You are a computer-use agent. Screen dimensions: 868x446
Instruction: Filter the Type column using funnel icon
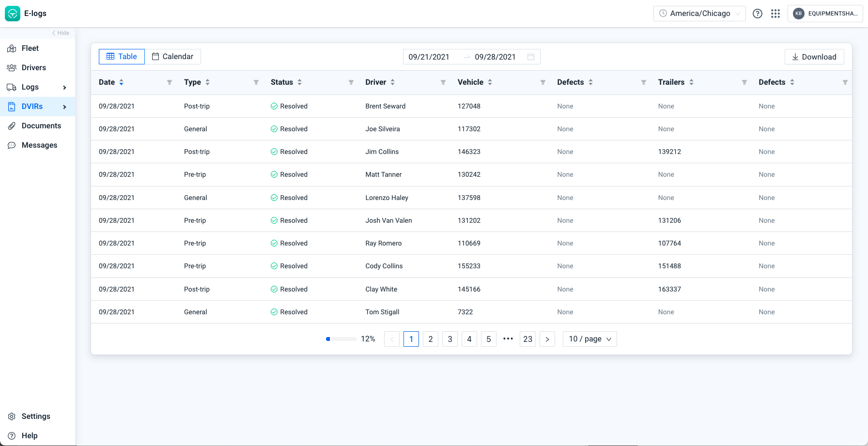pyautogui.click(x=256, y=82)
